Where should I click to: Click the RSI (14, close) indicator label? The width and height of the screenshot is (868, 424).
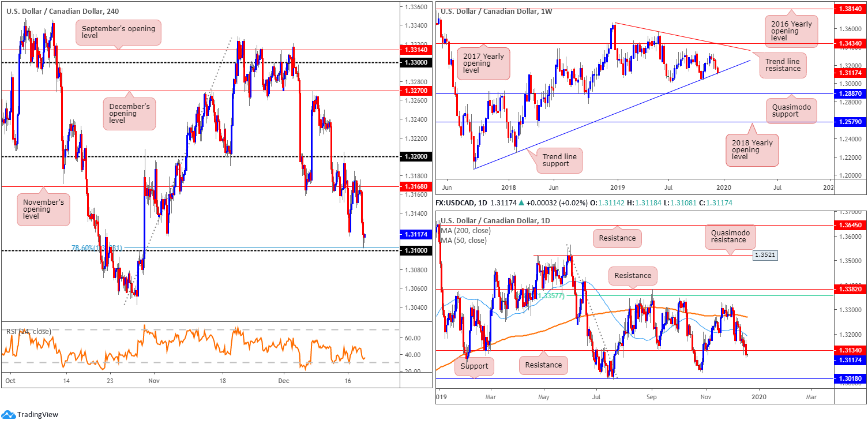tap(29, 331)
